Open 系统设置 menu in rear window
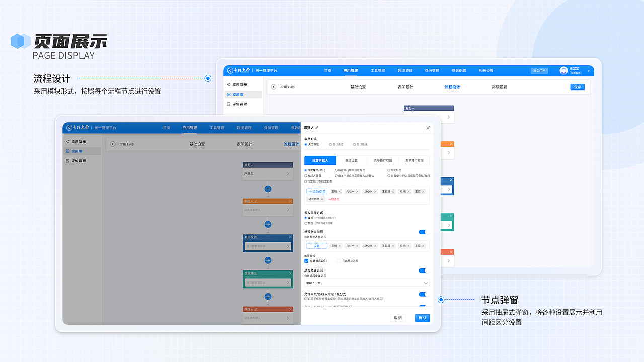644x362 pixels. (x=486, y=71)
